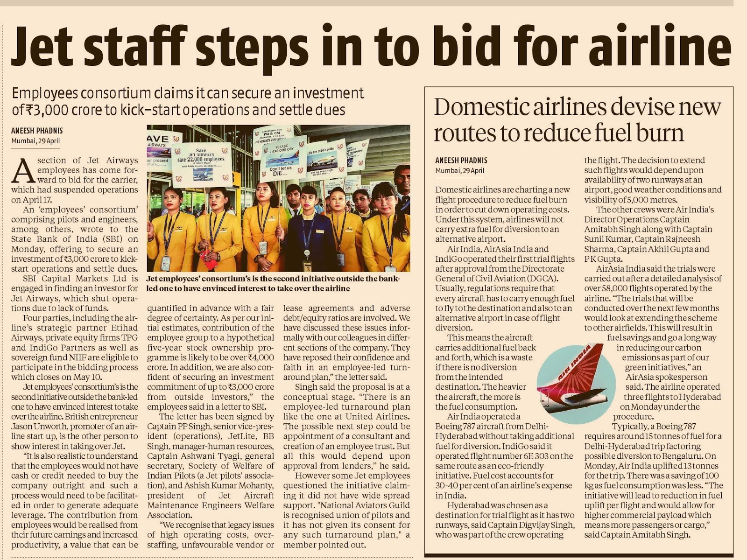This screenshot has width=747, height=560.
Task: Click the text "Amitabh Singh along with Captain"
Action: [648, 229]
